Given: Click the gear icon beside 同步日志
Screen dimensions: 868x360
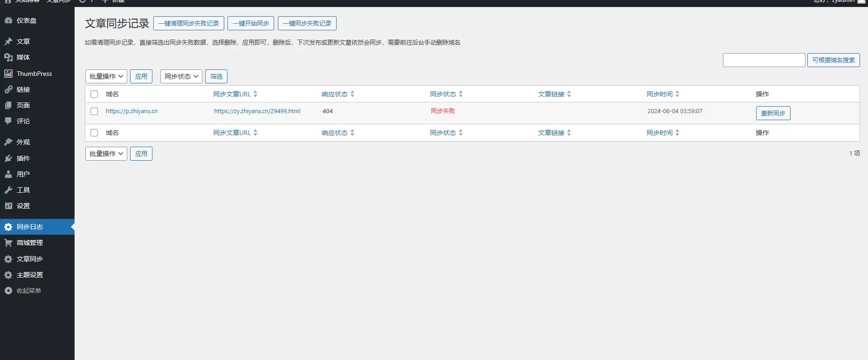Looking at the screenshot, I should coord(8,227).
